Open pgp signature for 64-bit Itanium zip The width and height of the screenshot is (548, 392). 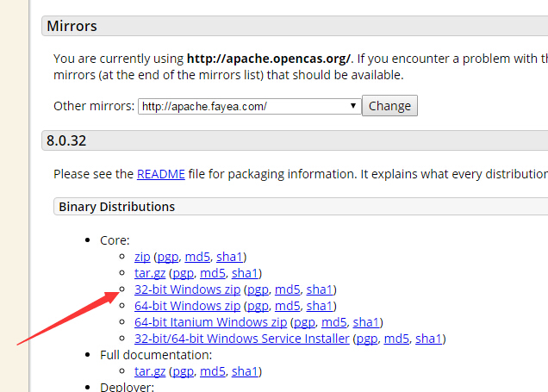pos(304,323)
